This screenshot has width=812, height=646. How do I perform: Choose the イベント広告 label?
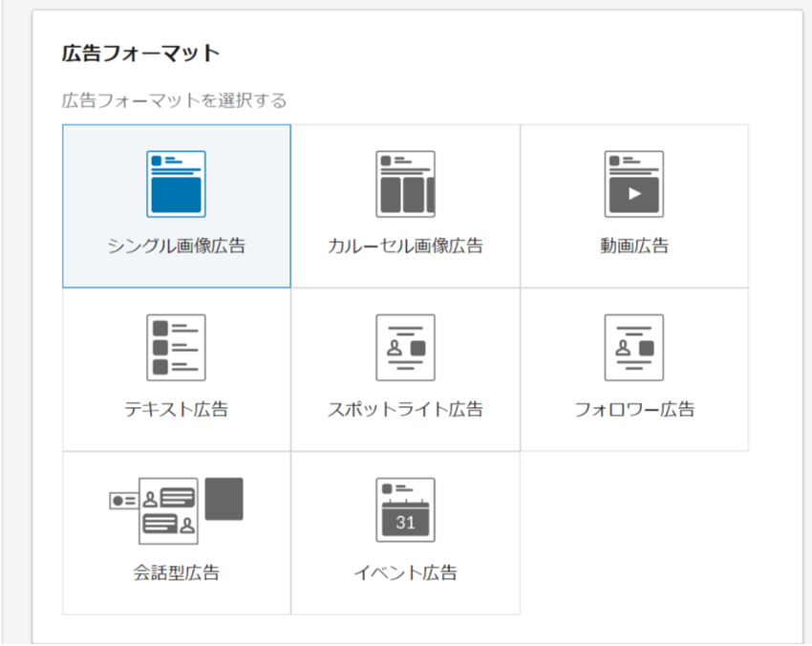click(405, 573)
